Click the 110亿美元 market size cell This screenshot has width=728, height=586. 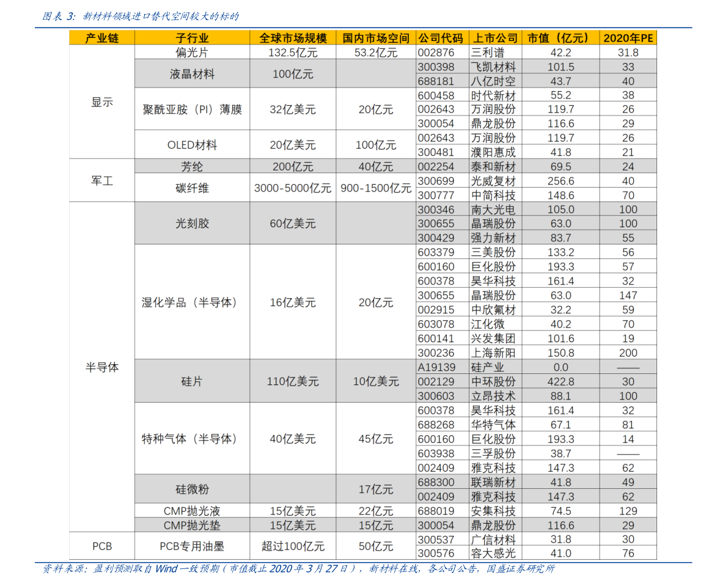point(293,381)
